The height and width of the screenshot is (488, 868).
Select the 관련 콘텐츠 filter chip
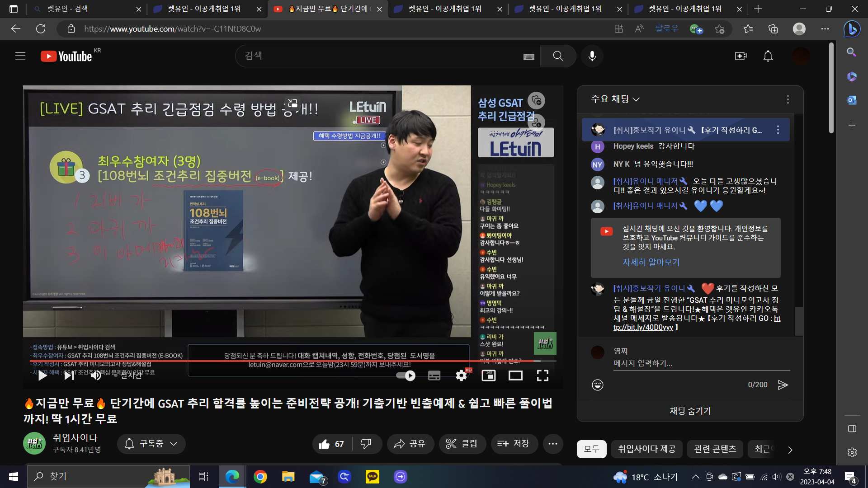click(x=715, y=449)
